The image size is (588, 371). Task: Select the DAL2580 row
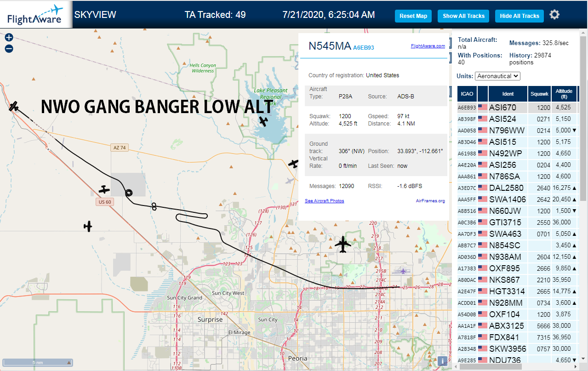click(517, 188)
